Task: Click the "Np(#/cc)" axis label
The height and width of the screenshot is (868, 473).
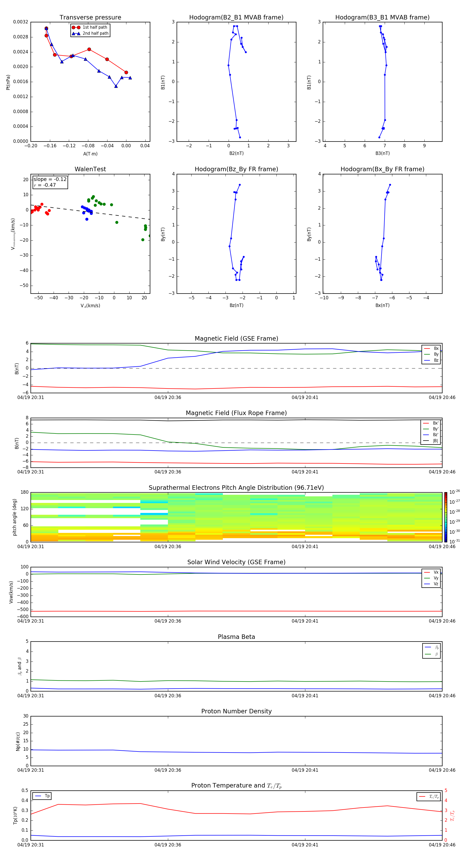Action: click(18, 741)
